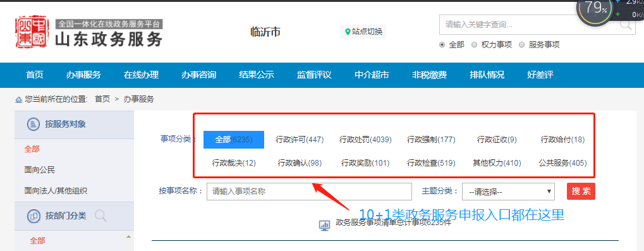This screenshot has height=251, width=644.
Task: Click the home icon beside 您当前所在的位置
Action: tap(18, 99)
